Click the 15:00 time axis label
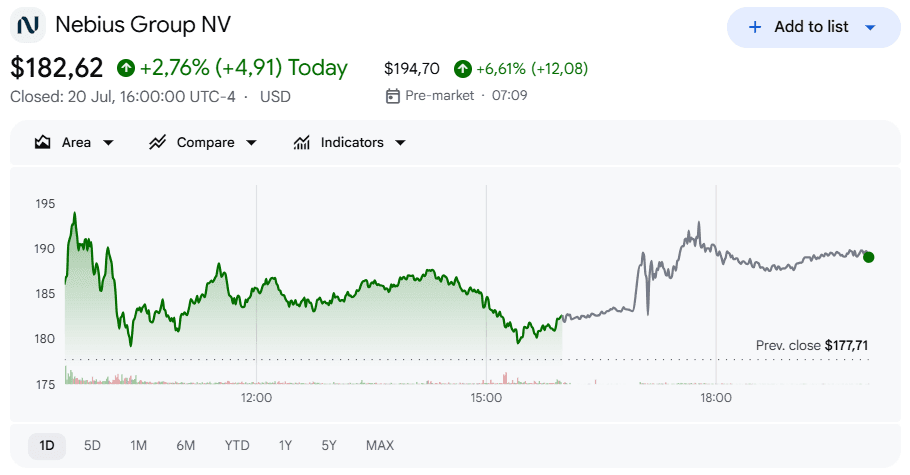This screenshot has width=910, height=475. pos(486,398)
